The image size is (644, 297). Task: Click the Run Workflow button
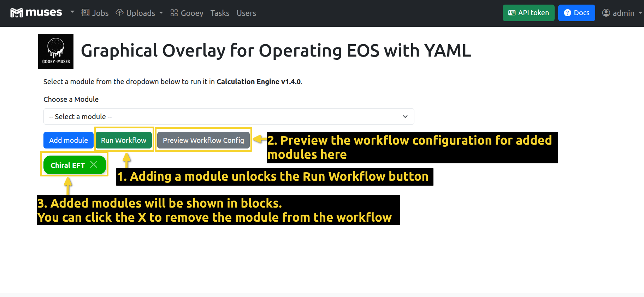(124, 140)
